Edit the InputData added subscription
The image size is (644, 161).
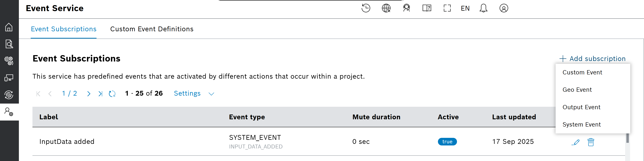[x=576, y=142]
